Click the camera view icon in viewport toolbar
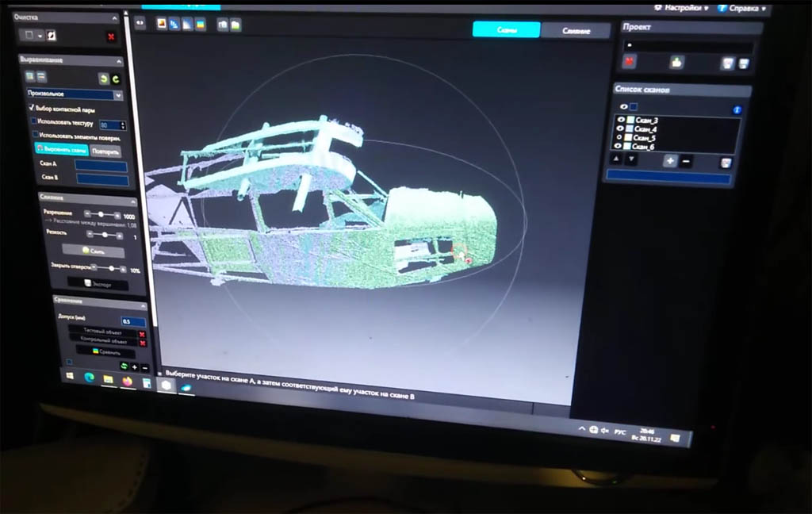Screen dimensions: 812x514 [223, 25]
